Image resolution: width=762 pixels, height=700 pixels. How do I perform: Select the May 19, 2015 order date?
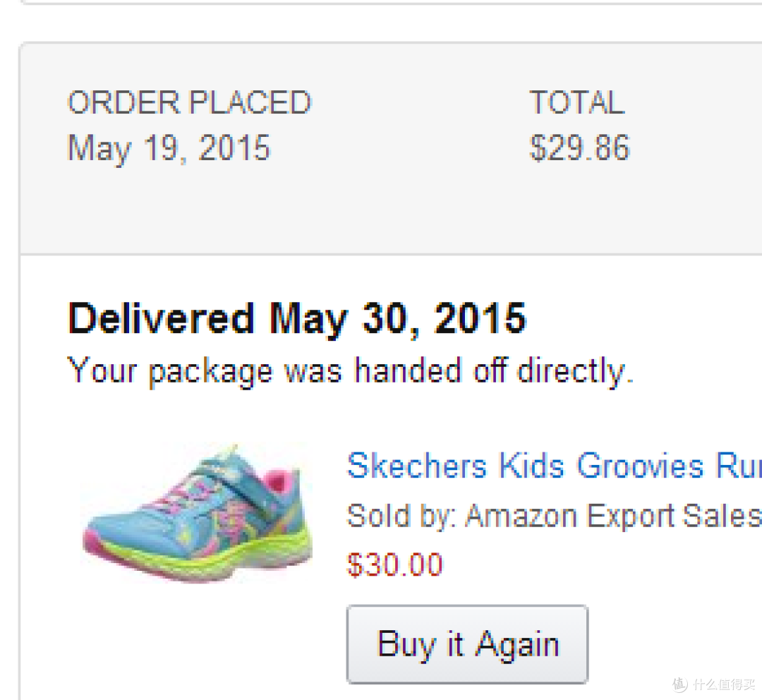(x=168, y=147)
